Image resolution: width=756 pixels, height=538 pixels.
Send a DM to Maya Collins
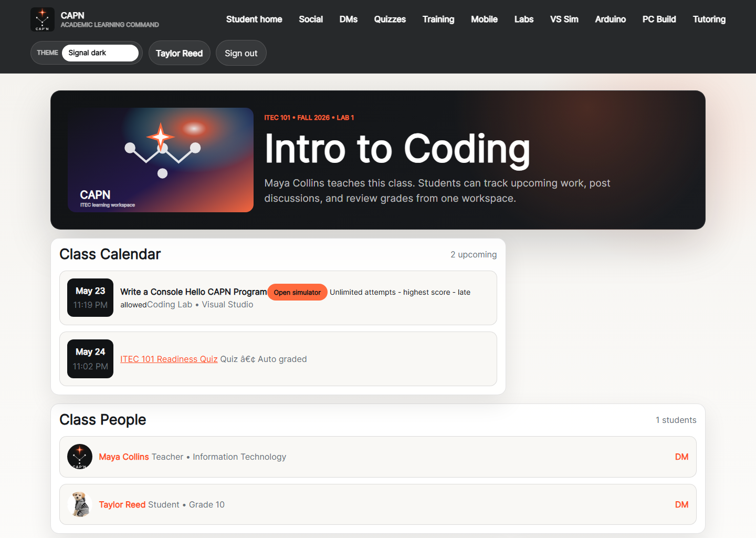click(x=681, y=457)
